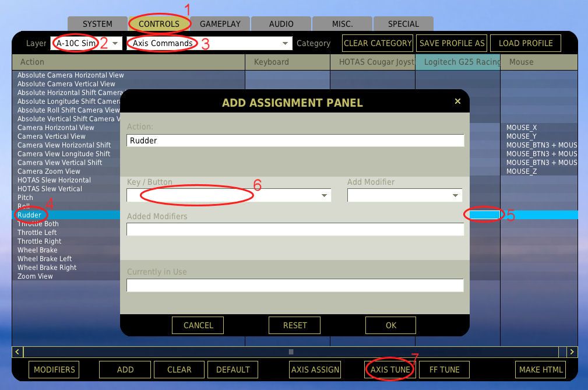Switch to the SYSTEM tab
The image size is (588, 390).
[x=97, y=24]
